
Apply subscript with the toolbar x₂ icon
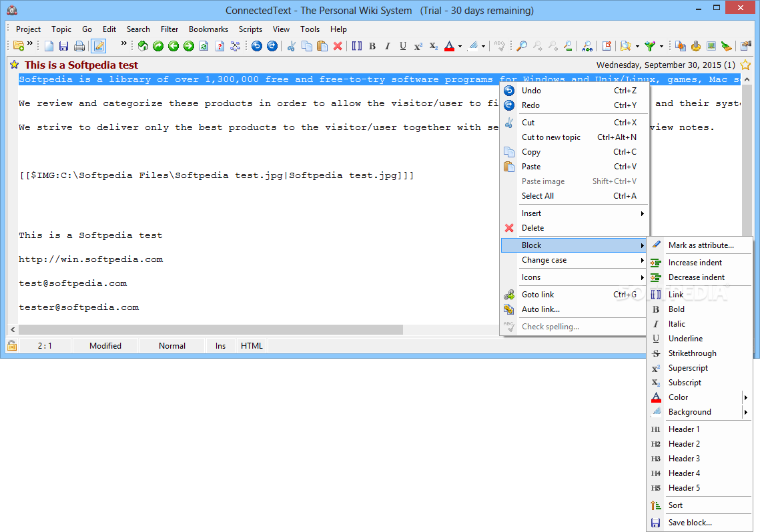[x=433, y=46]
